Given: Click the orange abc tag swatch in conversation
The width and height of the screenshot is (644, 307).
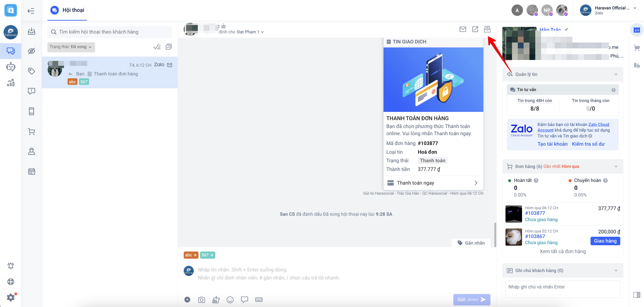Looking at the screenshot, I should tap(72, 82).
